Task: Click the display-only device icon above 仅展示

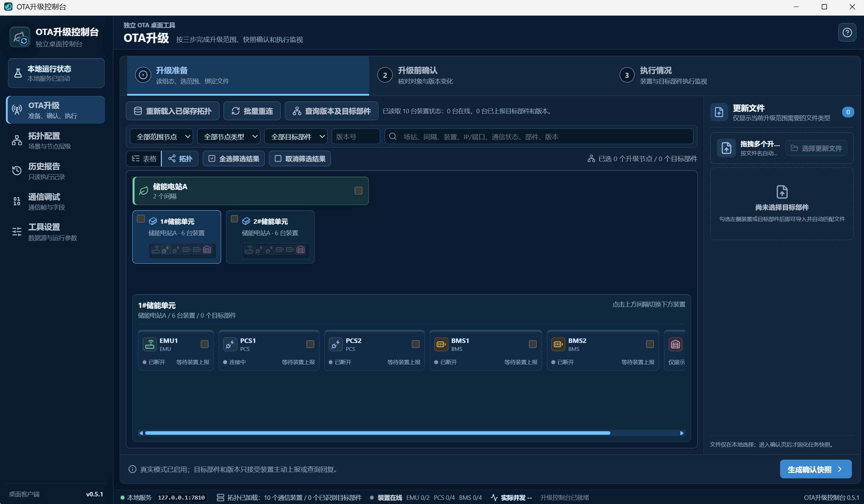Action: 675,344
